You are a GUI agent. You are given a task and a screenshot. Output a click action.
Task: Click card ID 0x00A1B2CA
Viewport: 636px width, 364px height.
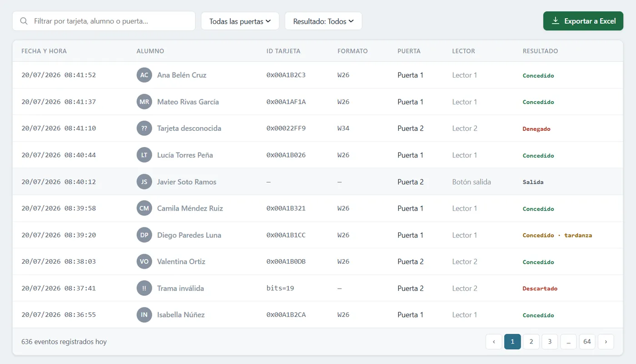(x=286, y=315)
